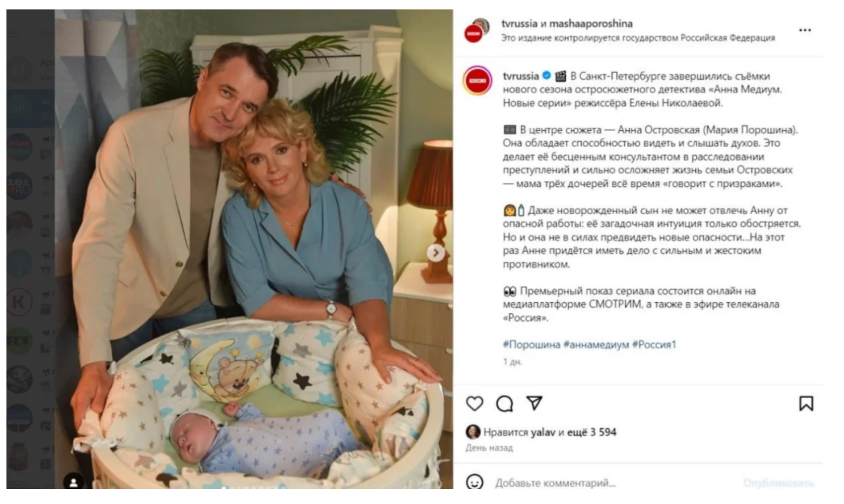Open the #Порошина hashtag link
The width and height of the screenshot is (844, 504).
(x=531, y=344)
